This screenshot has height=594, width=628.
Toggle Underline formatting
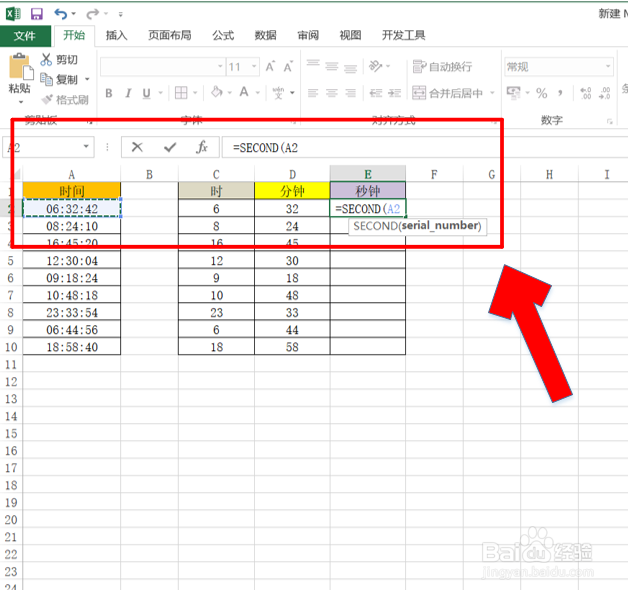(x=147, y=93)
